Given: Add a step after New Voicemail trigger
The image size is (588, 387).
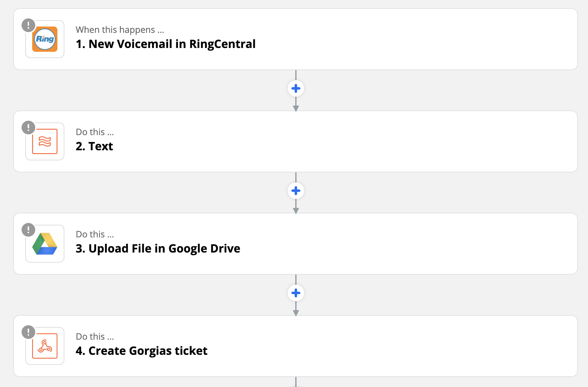Looking at the screenshot, I should [x=296, y=88].
